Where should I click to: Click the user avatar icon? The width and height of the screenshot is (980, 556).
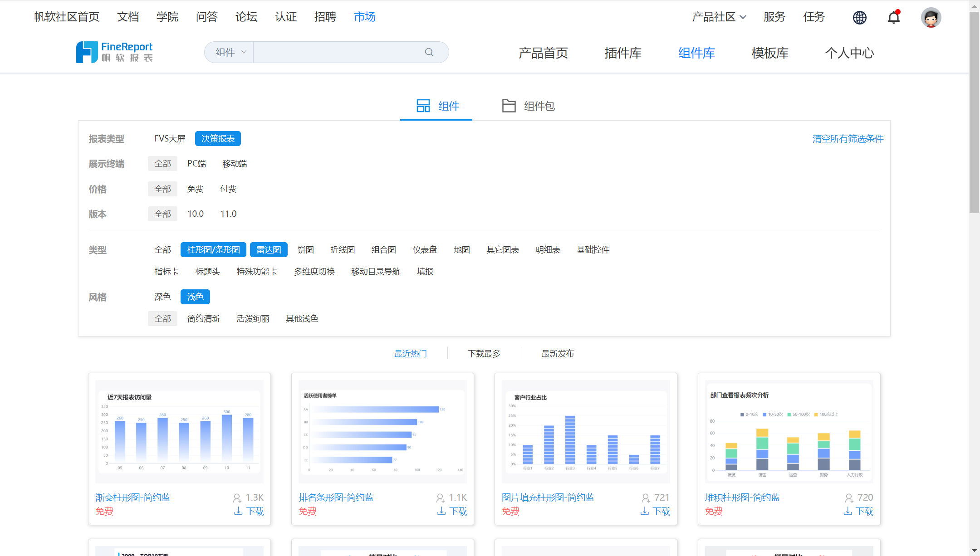point(931,18)
